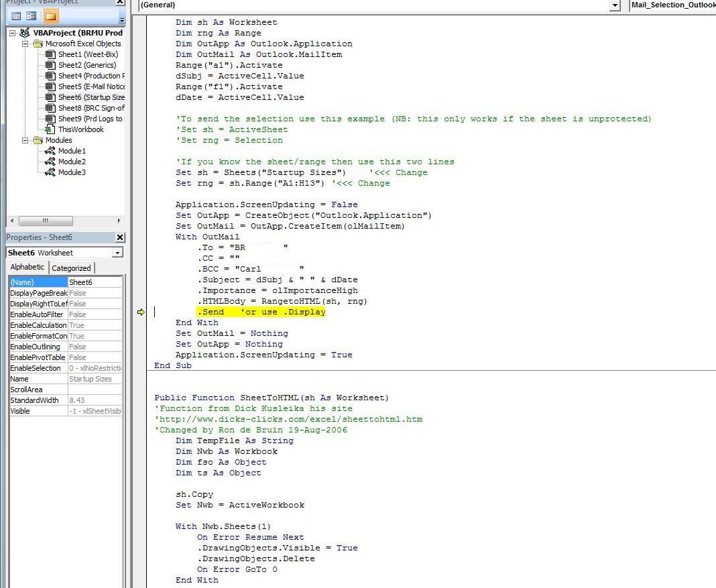Click the ThisWorkbook icon
Image resolution: width=716 pixels, height=588 pixels.
[x=50, y=129]
